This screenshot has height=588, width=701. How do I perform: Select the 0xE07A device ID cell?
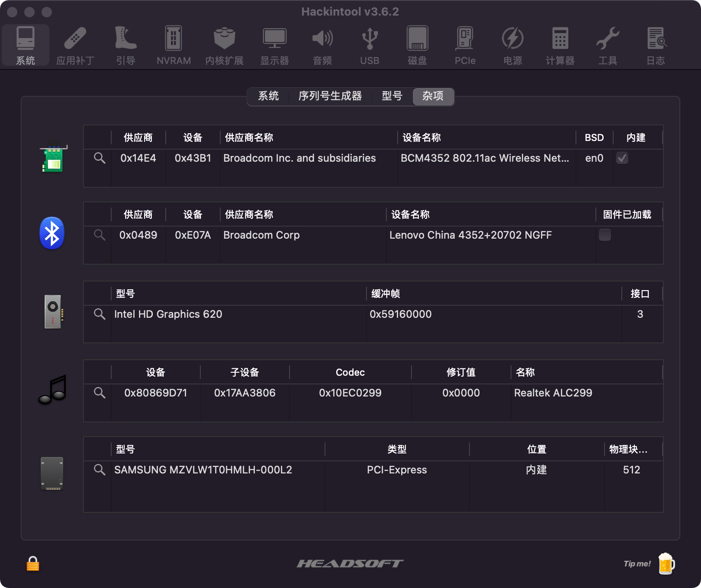[x=193, y=235]
